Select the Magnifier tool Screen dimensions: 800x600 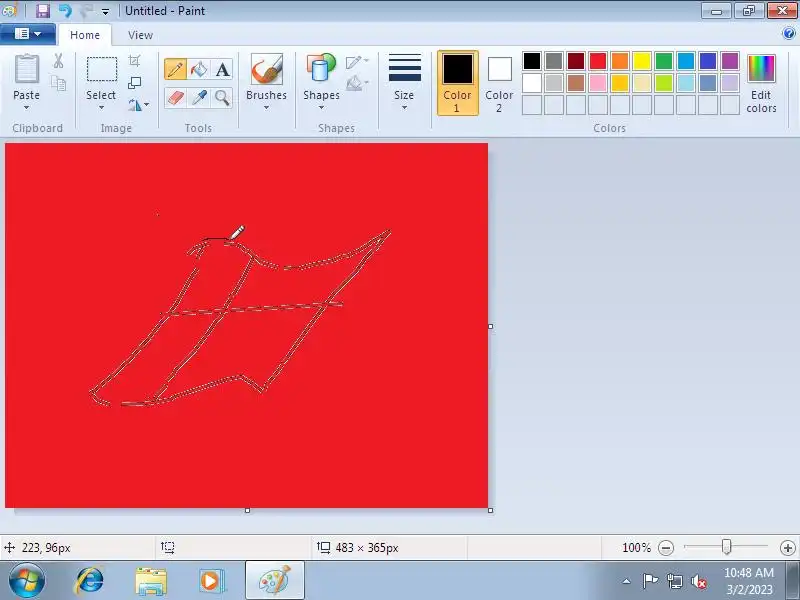[x=222, y=97]
